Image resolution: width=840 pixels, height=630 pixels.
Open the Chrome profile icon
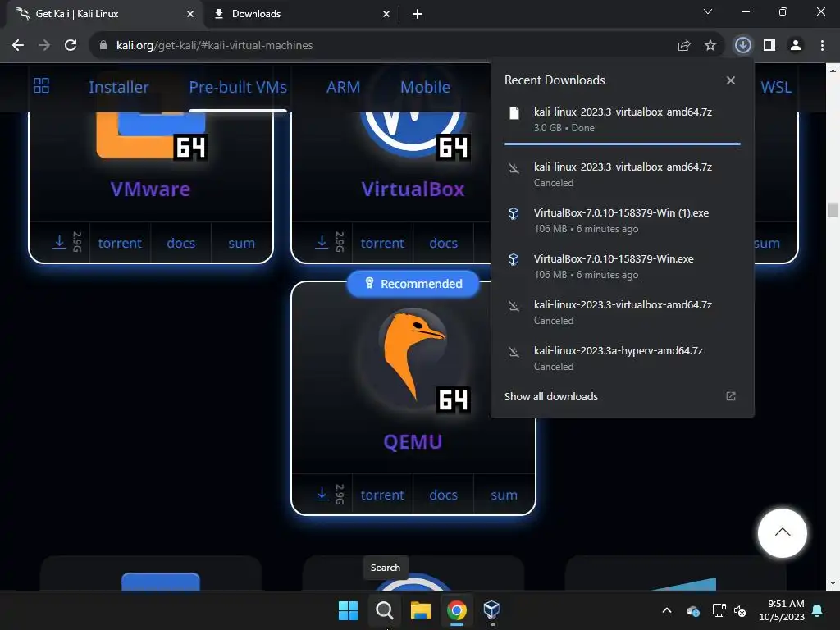796,46
